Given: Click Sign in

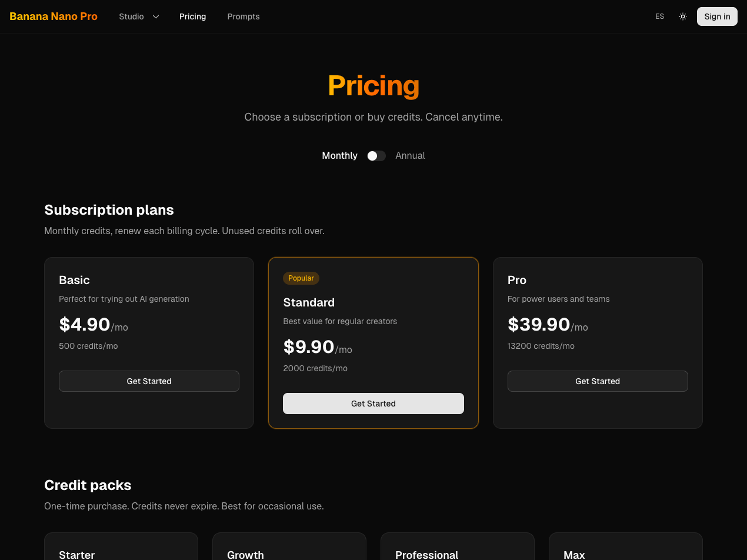Looking at the screenshot, I should [716, 16].
